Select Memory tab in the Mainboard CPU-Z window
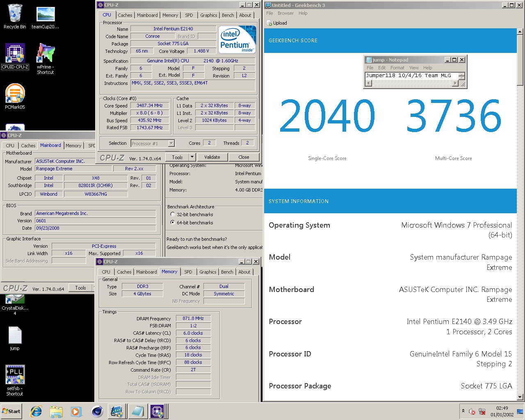Screen dimensions: 525x420 tap(73, 146)
